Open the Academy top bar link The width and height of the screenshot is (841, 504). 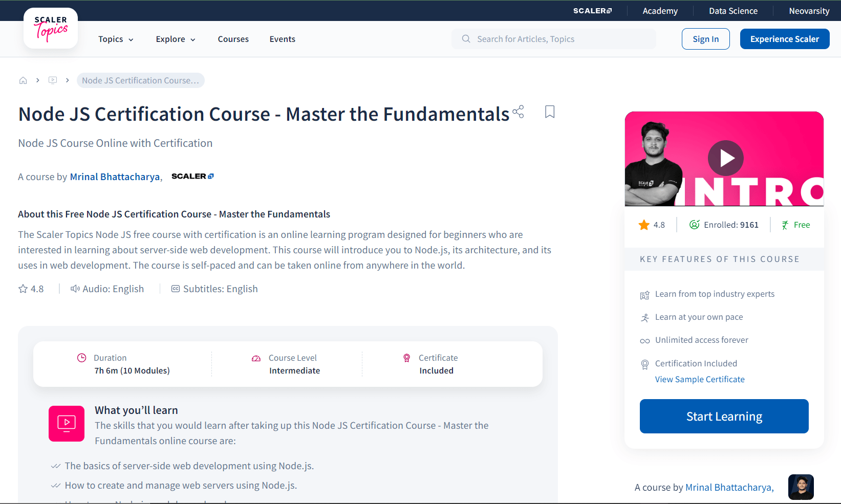660,11
